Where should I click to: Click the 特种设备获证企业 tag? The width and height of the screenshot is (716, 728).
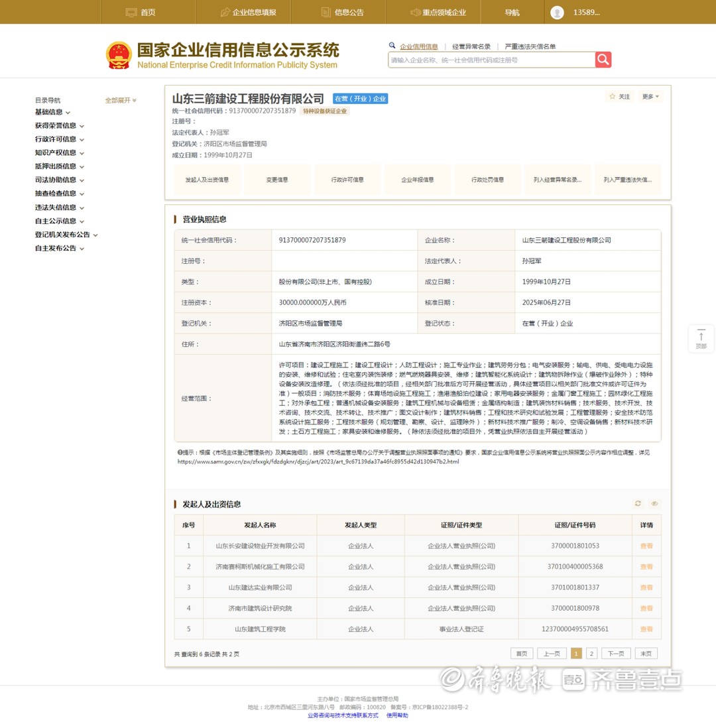[x=325, y=111]
